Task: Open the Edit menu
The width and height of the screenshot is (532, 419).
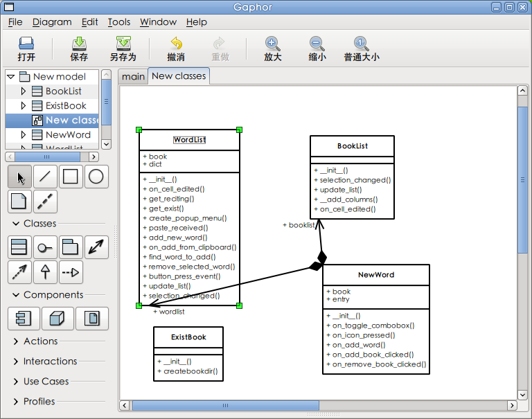Action: tap(89, 22)
